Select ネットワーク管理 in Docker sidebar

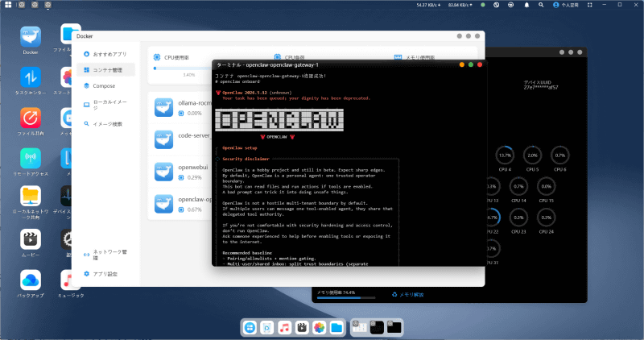click(x=105, y=255)
